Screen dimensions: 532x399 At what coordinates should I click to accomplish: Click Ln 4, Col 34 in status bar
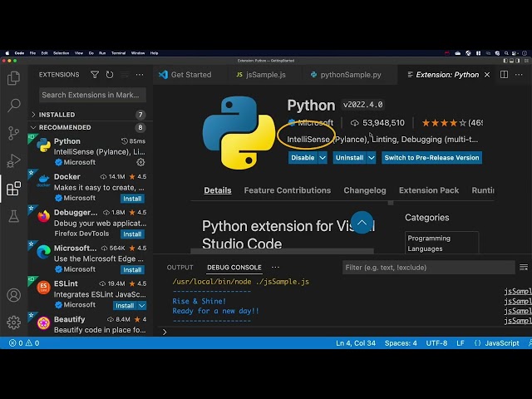point(356,343)
